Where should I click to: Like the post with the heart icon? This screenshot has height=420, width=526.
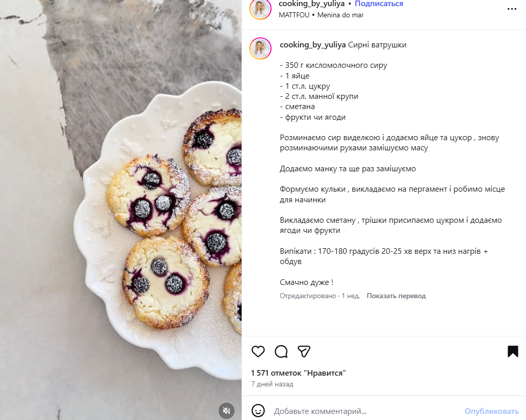tap(258, 351)
